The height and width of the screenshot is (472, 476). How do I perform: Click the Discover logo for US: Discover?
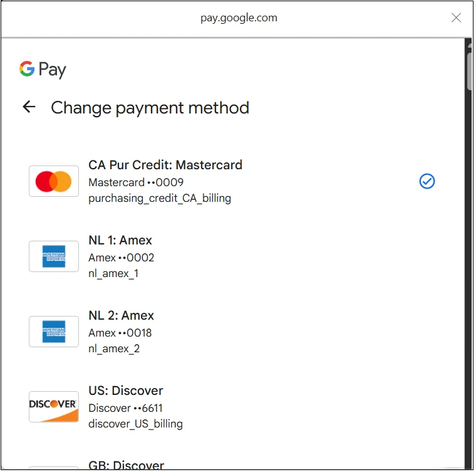(54, 407)
